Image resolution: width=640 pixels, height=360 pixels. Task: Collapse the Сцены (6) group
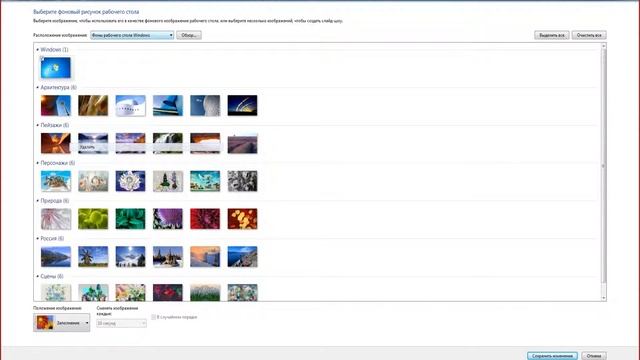pos(38,276)
